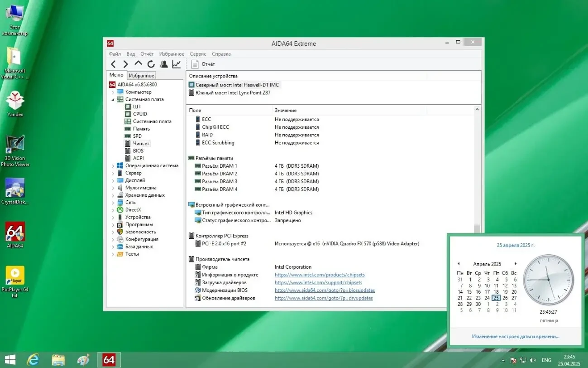Expand the Хранение данных tree node

(x=113, y=195)
